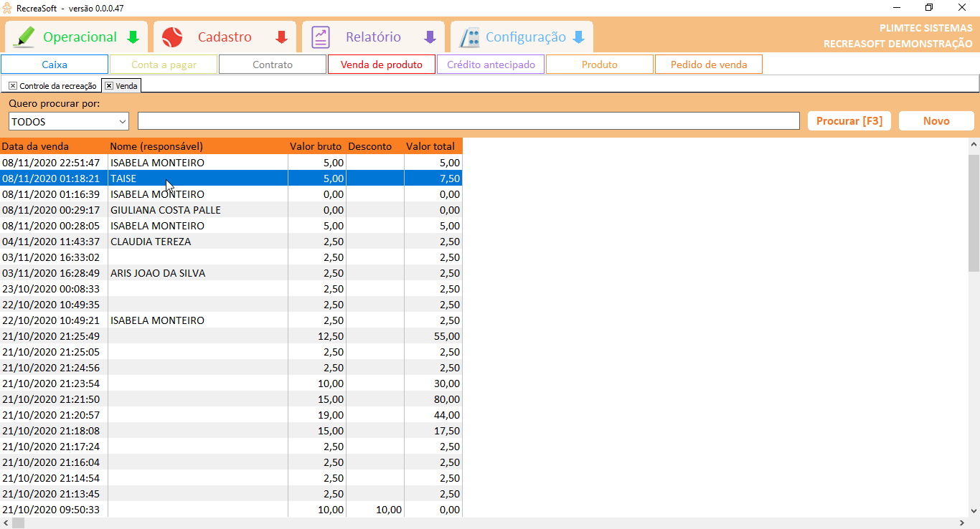980x529 pixels.
Task: Click the Valor total column header
Action: (433, 146)
